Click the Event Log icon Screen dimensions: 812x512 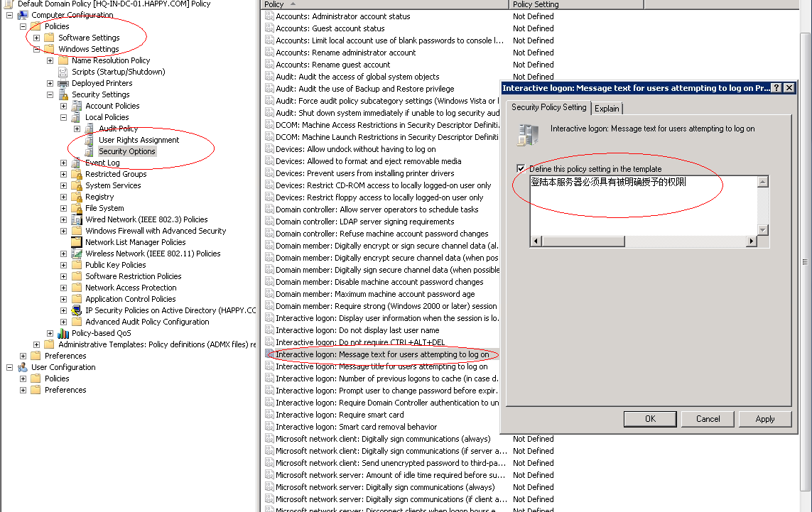[x=77, y=163]
